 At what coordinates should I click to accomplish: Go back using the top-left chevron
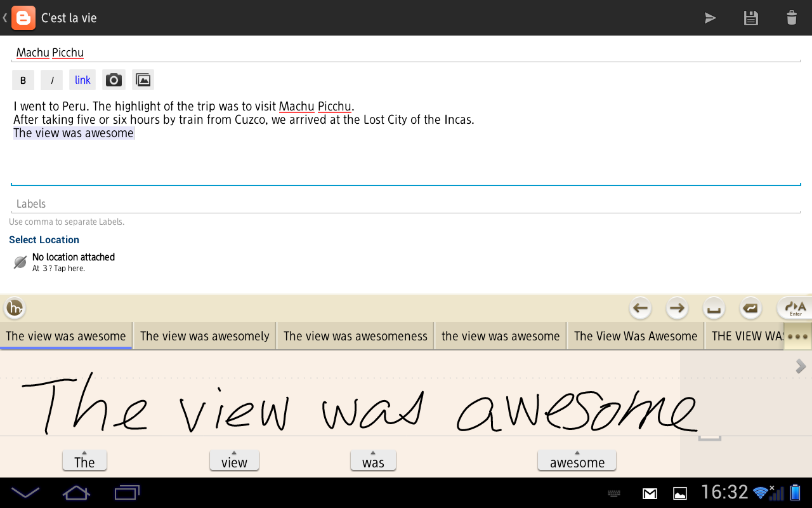click(5, 17)
